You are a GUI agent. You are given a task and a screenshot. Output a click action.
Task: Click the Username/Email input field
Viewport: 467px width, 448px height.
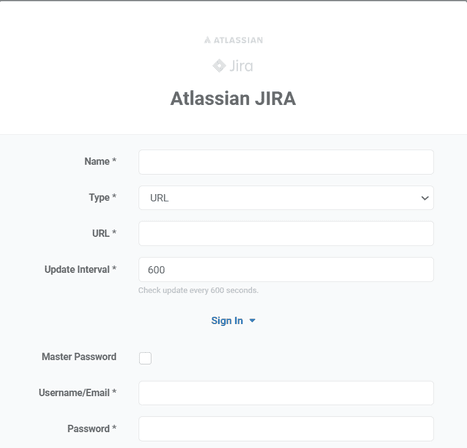(x=286, y=393)
